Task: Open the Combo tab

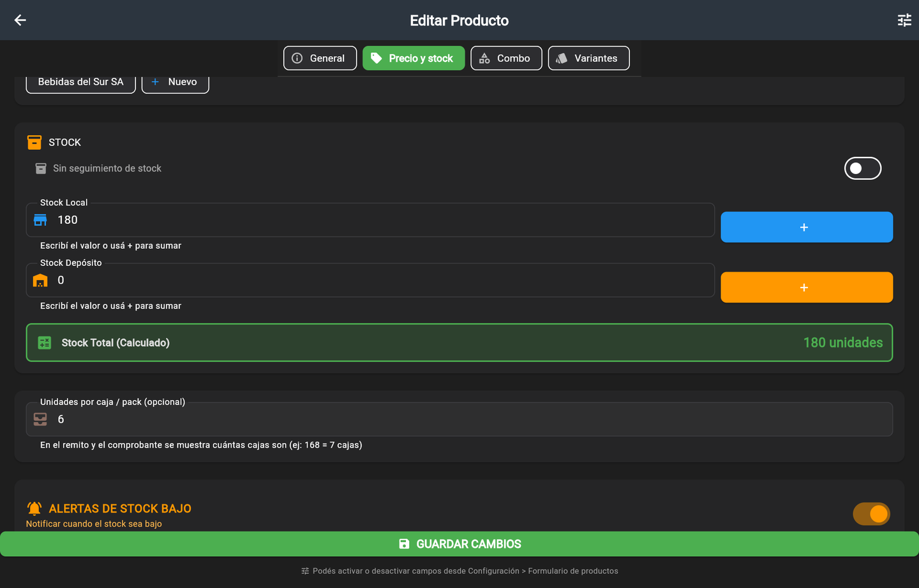Action: [x=506, y=58]
